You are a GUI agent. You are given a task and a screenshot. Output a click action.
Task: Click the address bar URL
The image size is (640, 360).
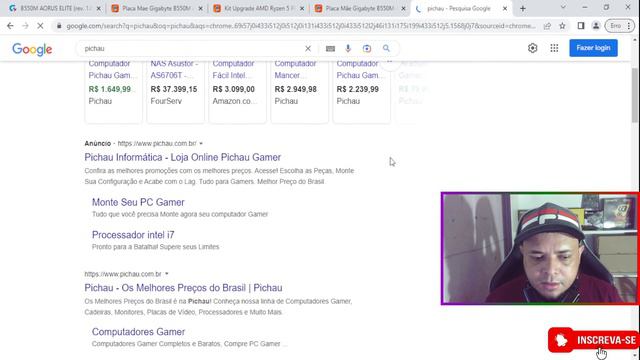click(x=300, y=26)
